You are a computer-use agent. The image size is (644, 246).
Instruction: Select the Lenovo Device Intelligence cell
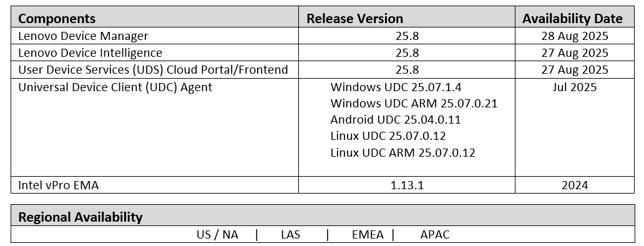(155, 52)
